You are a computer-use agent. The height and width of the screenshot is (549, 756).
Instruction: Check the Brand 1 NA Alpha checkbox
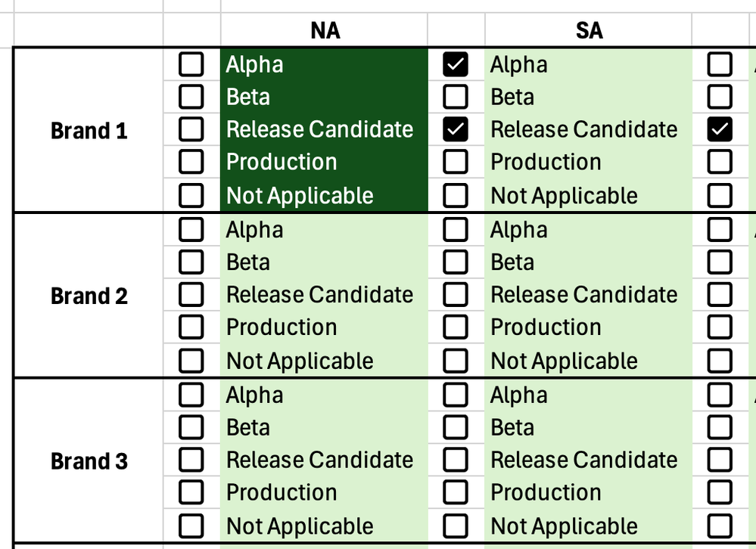[x=191, y=64]
